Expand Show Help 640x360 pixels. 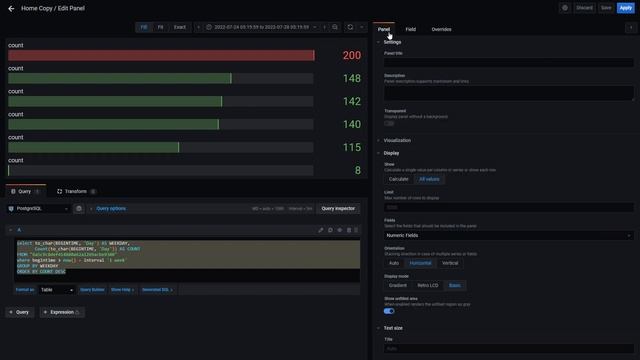click(122, 290)
